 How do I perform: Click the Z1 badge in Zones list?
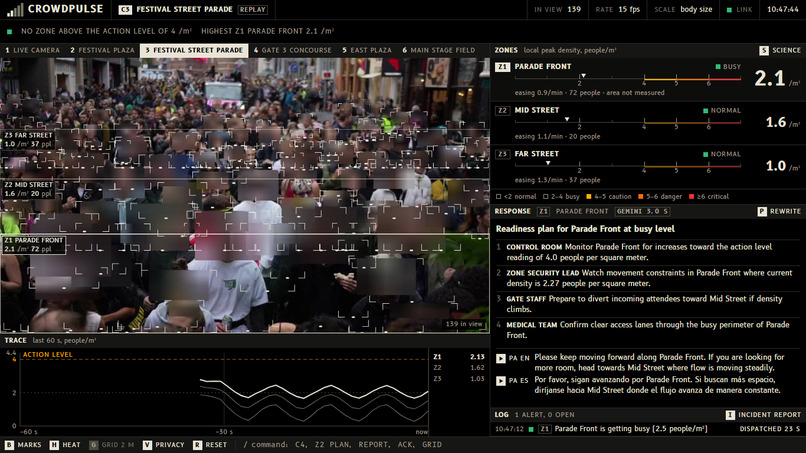coord(502,67)
